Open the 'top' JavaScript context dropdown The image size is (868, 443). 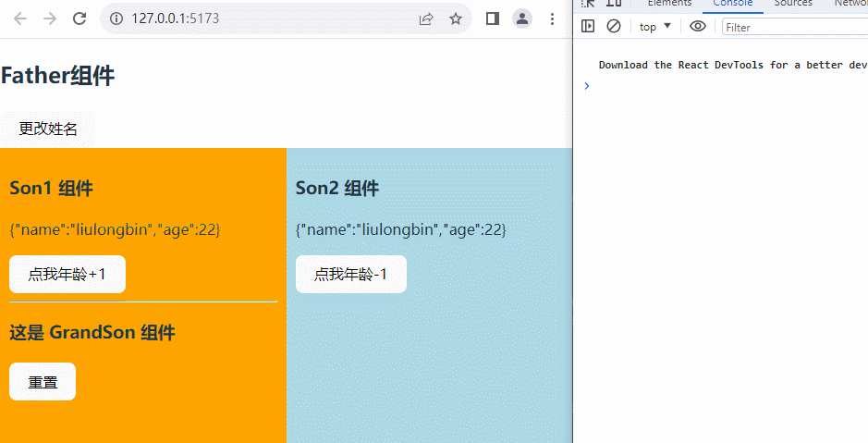coord(654,27)
